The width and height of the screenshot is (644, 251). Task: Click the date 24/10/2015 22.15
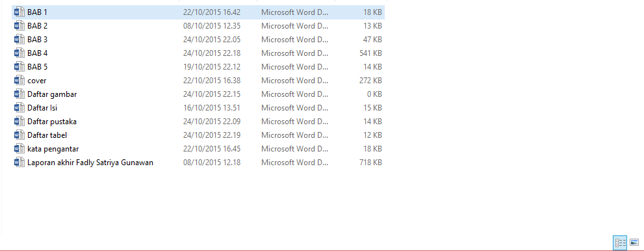tap(212, 94)
